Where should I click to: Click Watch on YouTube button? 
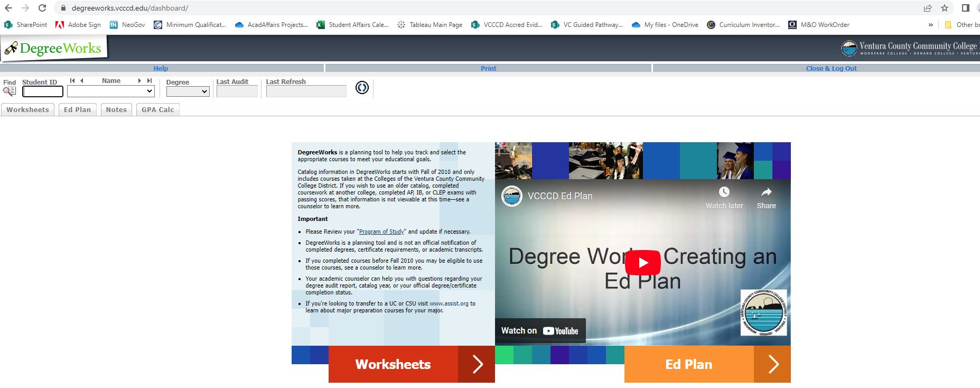tap(540, 331)
